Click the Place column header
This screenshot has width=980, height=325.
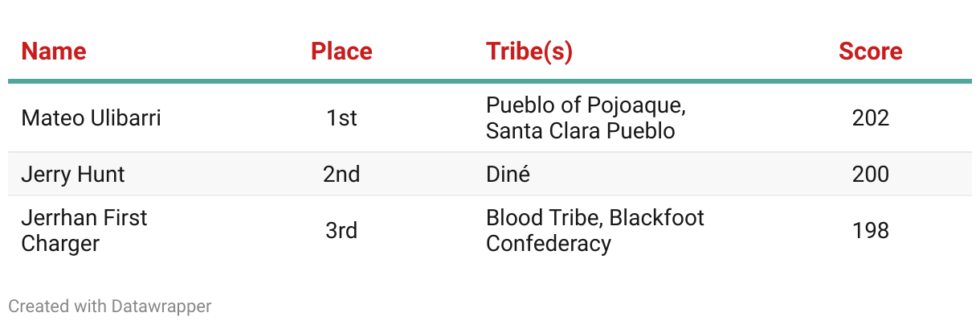click(341, 51)
